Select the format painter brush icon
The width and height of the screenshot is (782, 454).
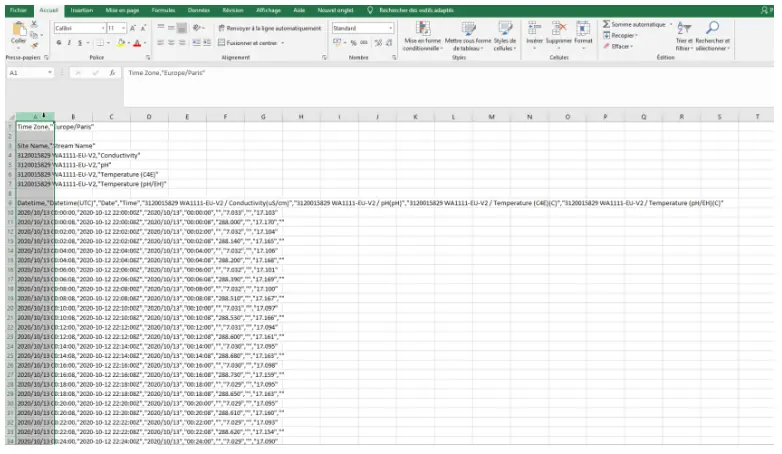coord(34,45)
